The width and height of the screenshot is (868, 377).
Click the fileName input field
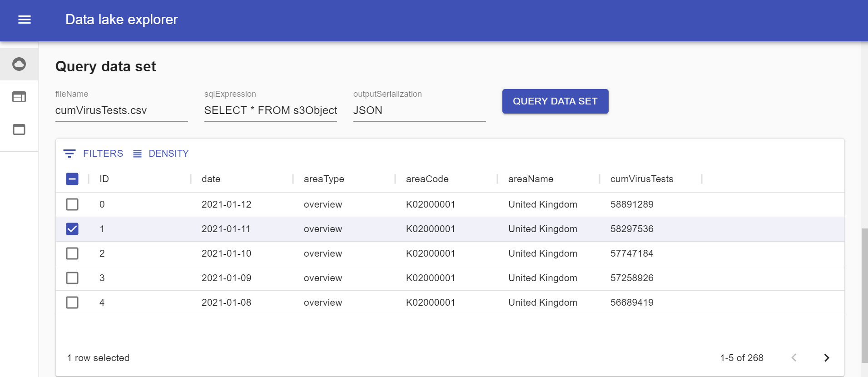(x=122, y=110)
